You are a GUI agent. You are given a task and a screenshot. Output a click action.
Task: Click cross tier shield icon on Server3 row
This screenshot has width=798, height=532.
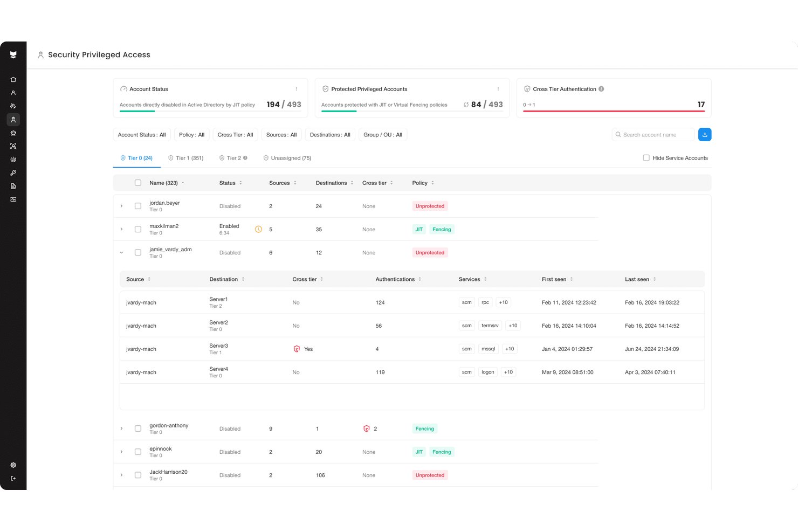click(x=297, y=349)
